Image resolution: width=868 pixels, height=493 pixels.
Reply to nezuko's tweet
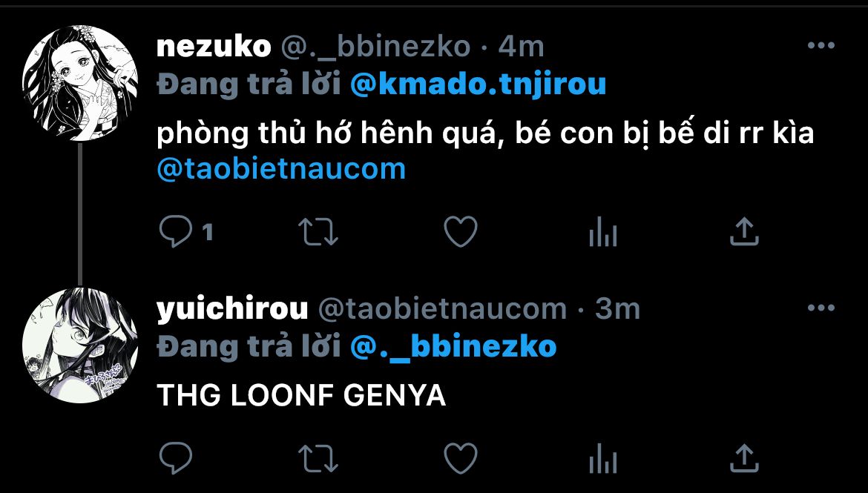pos(176,233)
